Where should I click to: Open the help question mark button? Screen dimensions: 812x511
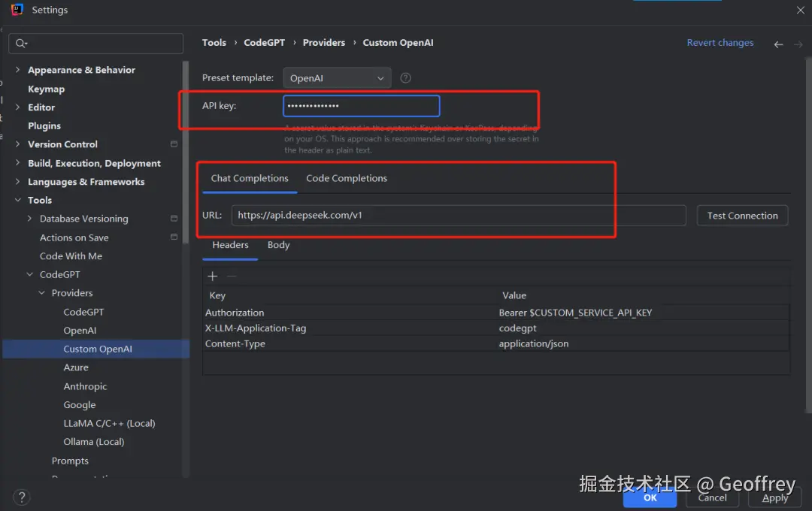22,497
